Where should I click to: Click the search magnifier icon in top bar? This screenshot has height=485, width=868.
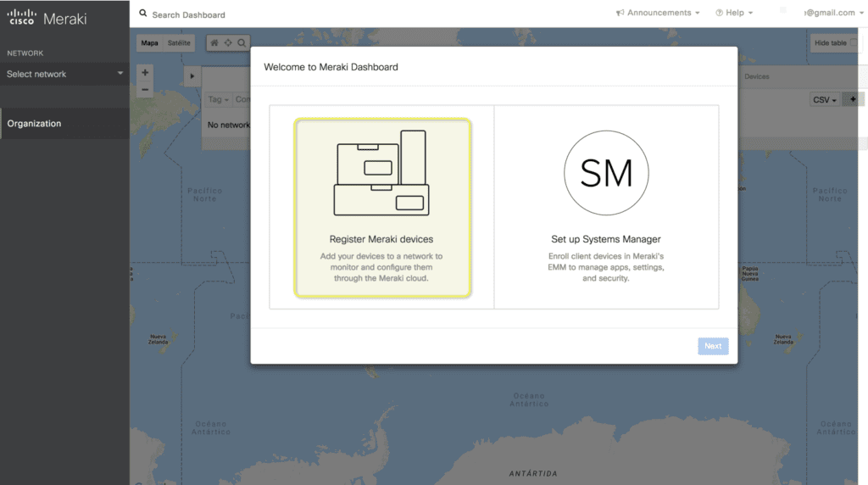coord(142,14)
